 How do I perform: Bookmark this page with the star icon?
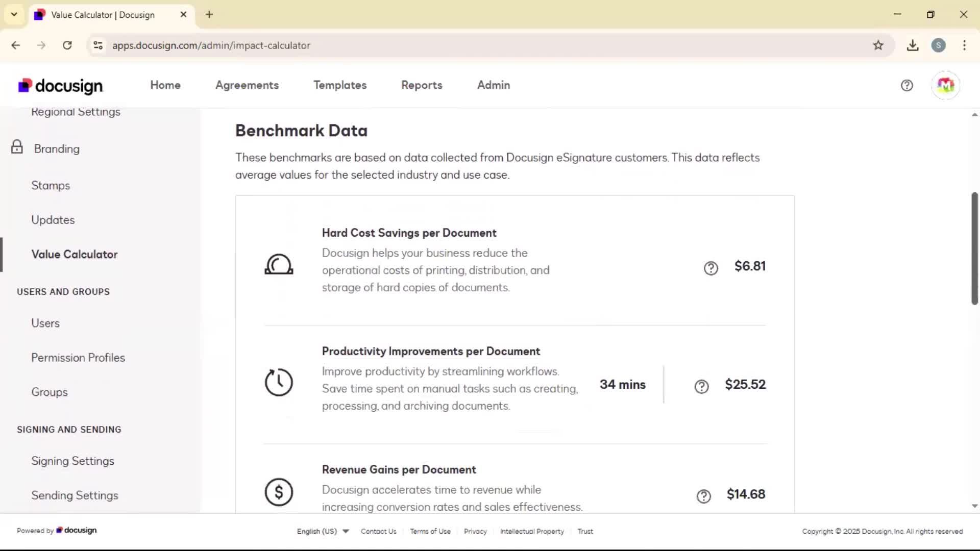[x=878, y=45]
